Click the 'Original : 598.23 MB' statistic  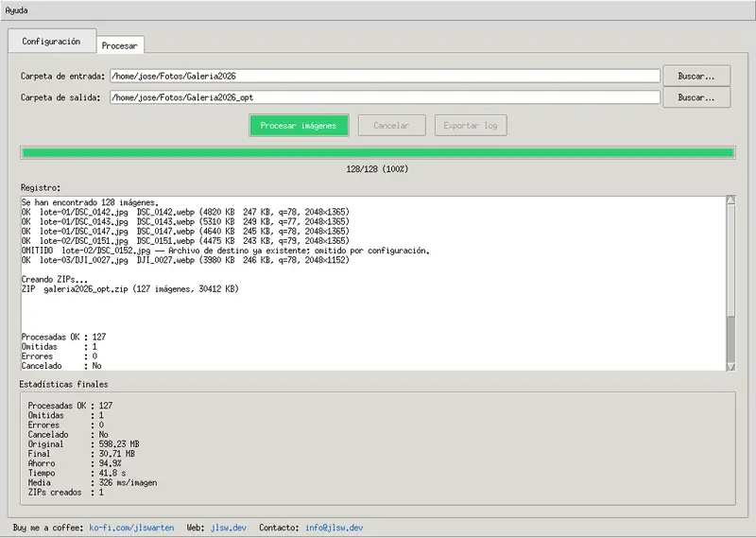83,443
